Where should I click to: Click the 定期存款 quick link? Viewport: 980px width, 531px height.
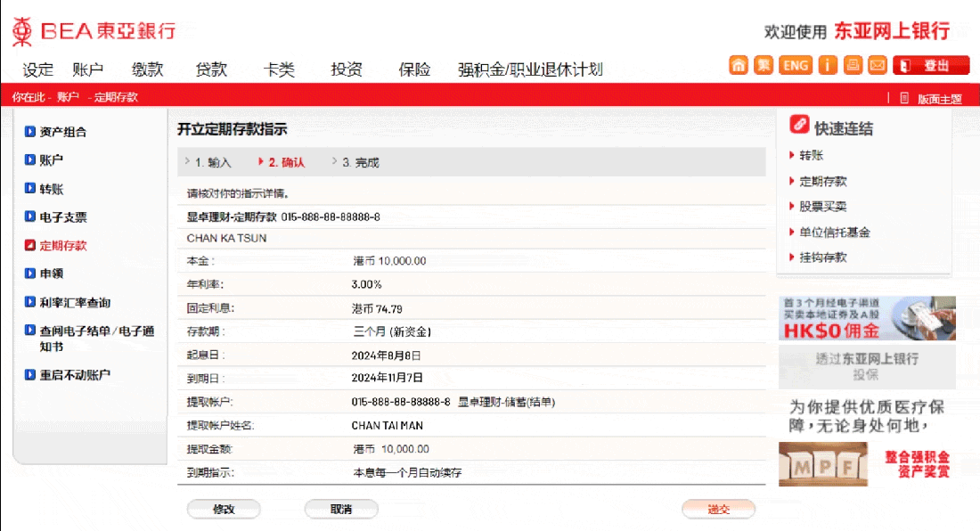[x=822, y=181]
